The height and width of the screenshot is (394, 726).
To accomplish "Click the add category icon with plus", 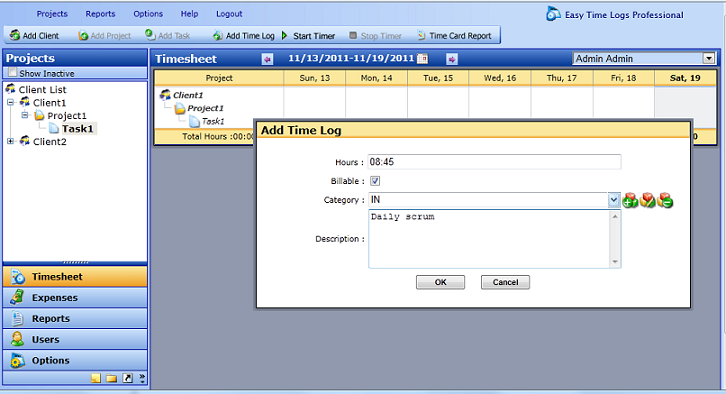I will coord(630,200).
